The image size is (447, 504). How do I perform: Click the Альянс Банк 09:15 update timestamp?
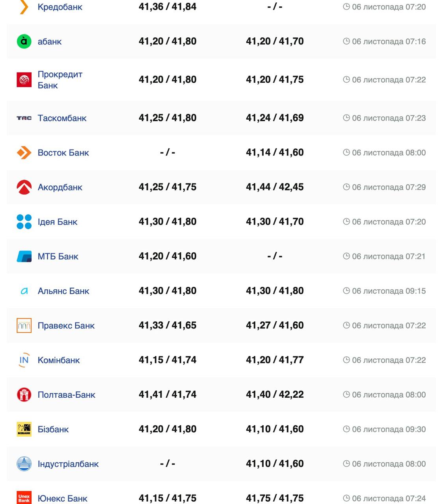[388, 291]
